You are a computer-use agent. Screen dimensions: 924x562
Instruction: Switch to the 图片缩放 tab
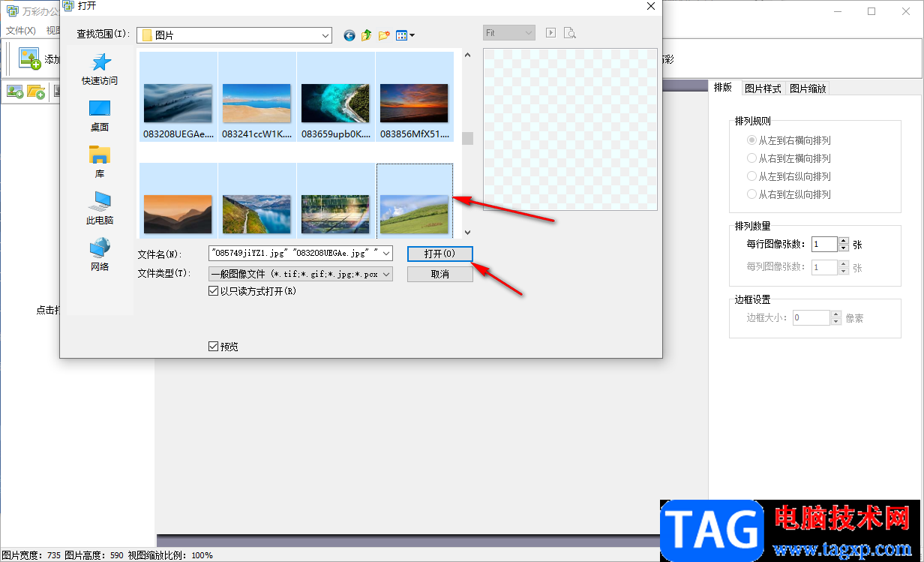[808, 89]
